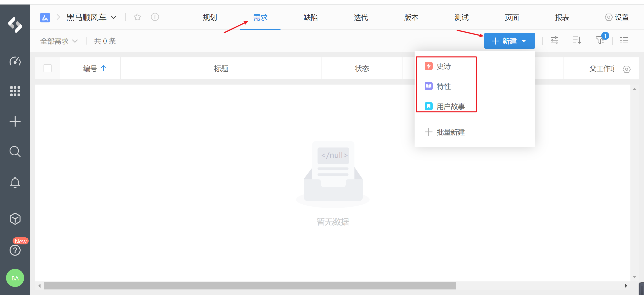Click the dashboard speedometer icon in sidebar
The height and width of the screenshot is (295, 644).
coord(15,61)
